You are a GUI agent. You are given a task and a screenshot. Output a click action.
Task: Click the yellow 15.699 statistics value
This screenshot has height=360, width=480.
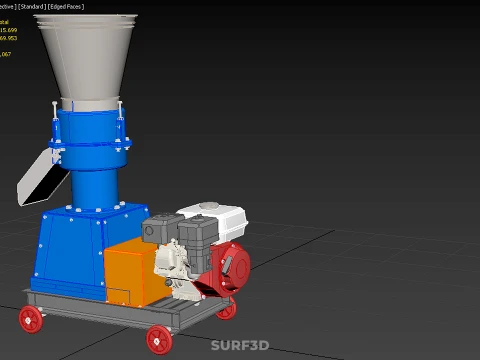click(8, 30)
